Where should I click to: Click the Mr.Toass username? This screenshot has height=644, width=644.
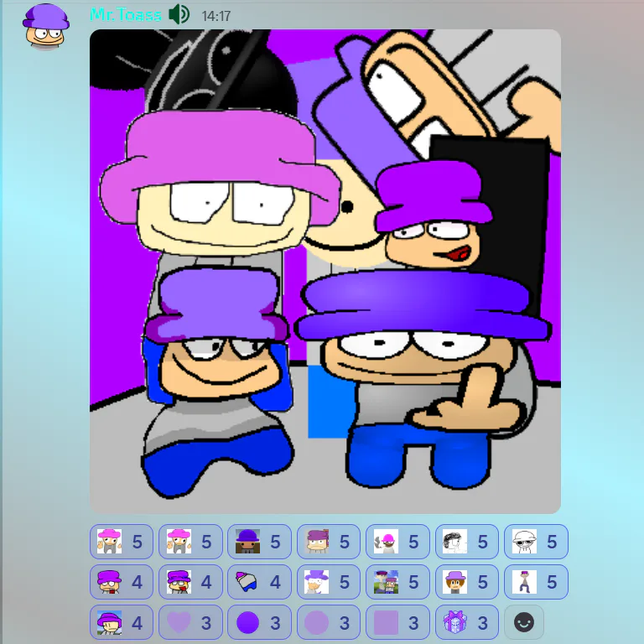coord(126,15)
